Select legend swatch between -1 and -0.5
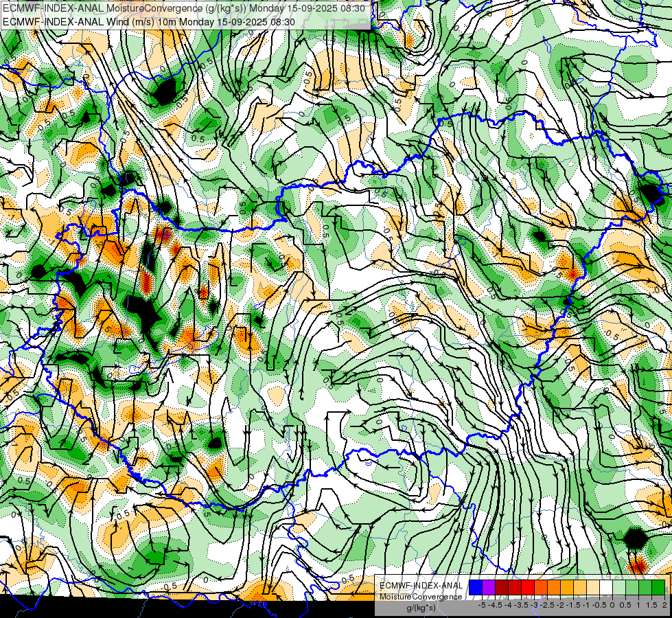This screenshot has height=618, width=672. coord(592,587)
